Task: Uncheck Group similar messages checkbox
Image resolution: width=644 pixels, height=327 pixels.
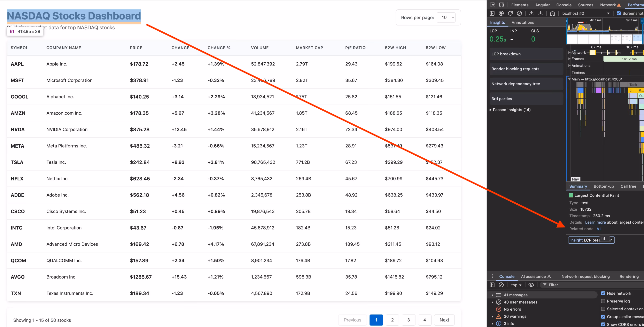Action: point(603,317)
